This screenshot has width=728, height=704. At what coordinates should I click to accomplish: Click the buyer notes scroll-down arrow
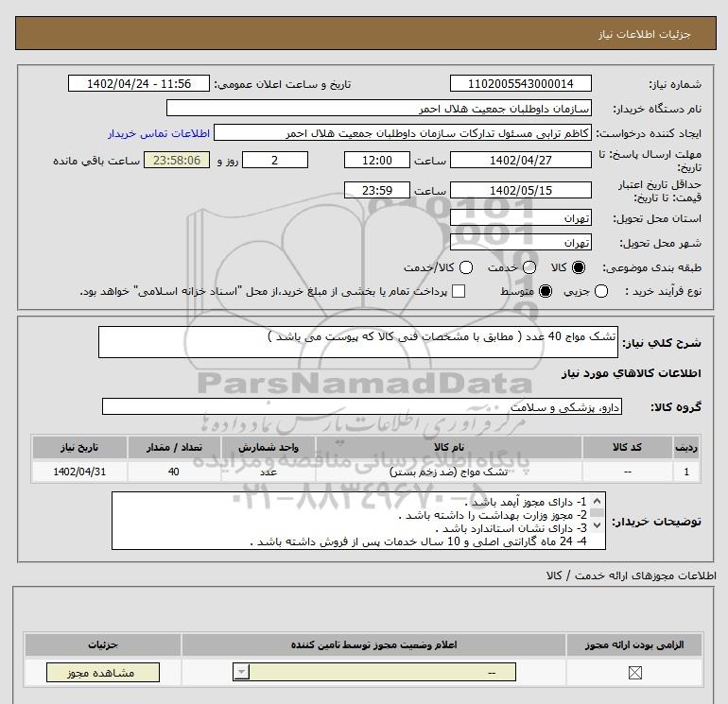pyautogui.click(x=598, y=525)
